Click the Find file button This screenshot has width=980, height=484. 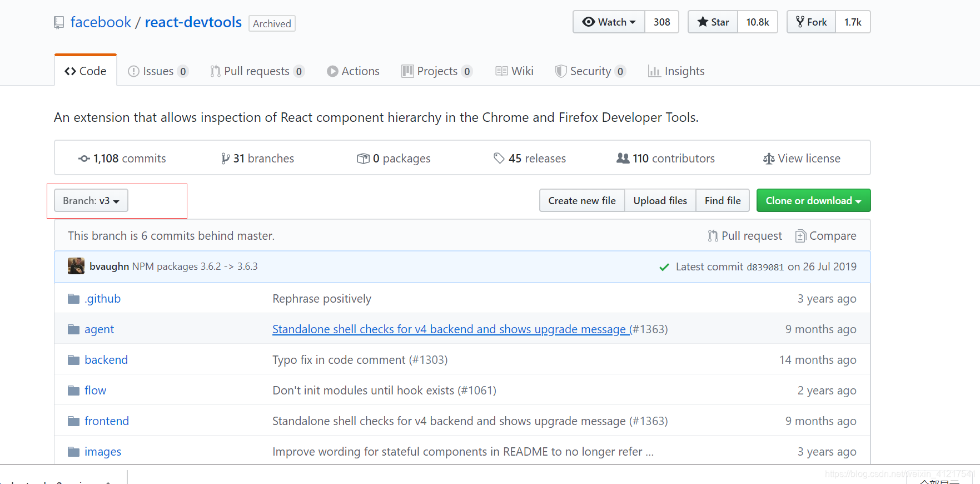[723, 200]
